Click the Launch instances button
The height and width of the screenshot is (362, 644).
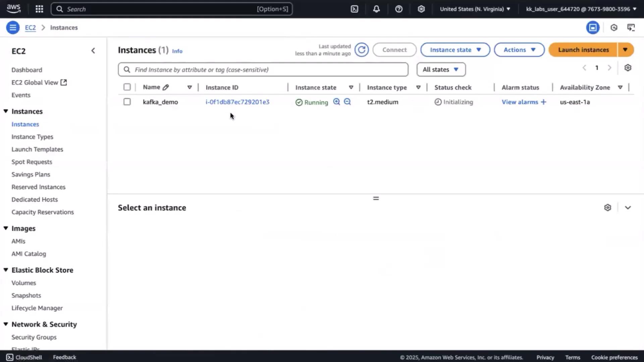(583, 50)
